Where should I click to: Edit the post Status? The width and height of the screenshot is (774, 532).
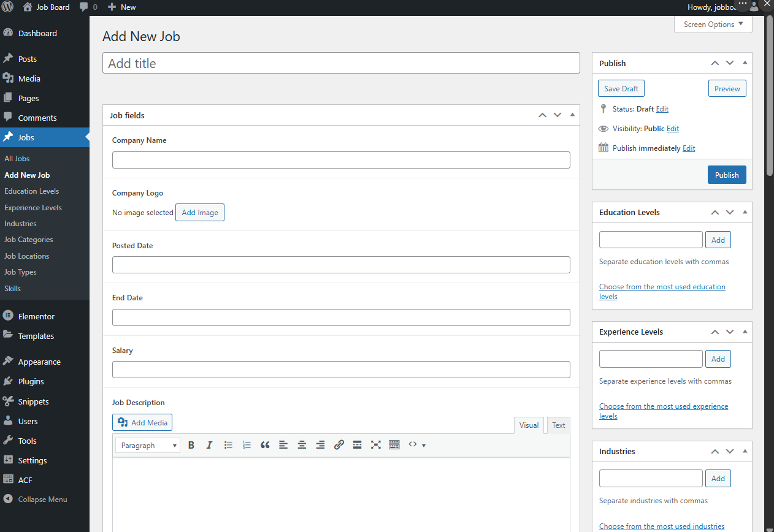[x=662, y=108]
